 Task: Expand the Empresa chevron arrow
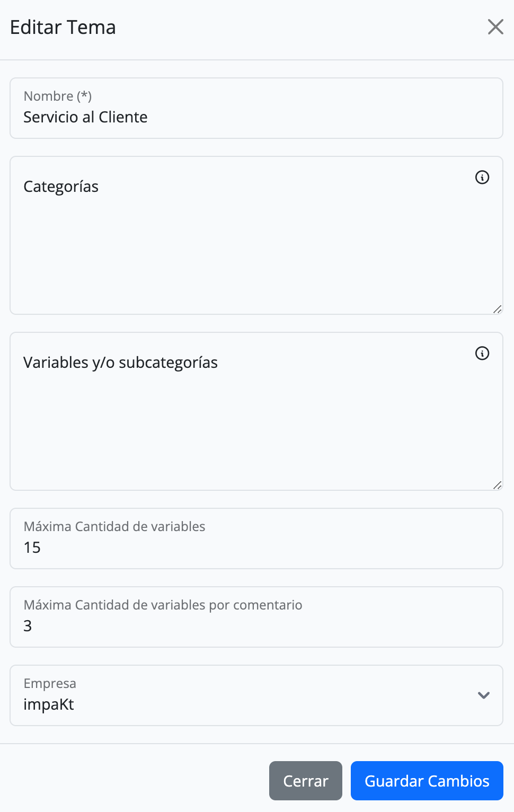tap(483, 695)
